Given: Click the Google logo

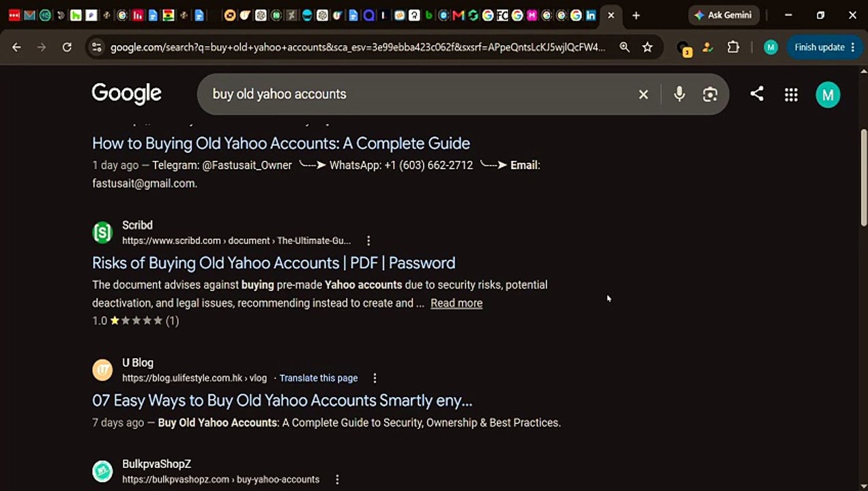Looking at the screenshot, I should coord(127,93).
